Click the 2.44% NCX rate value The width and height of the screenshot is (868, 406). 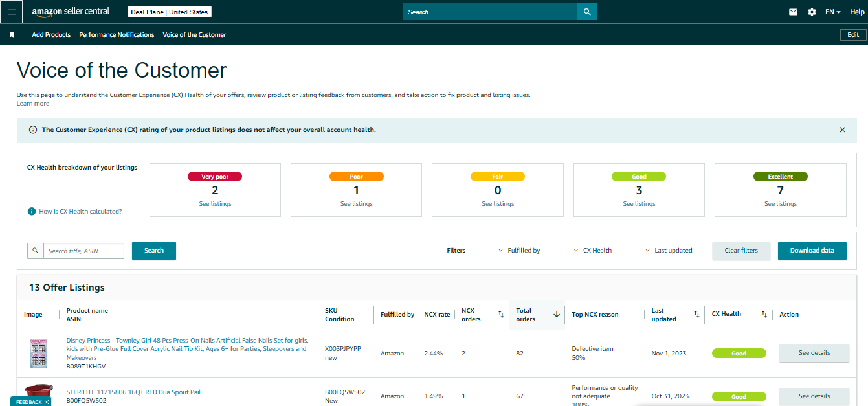(x=434, y=354)
